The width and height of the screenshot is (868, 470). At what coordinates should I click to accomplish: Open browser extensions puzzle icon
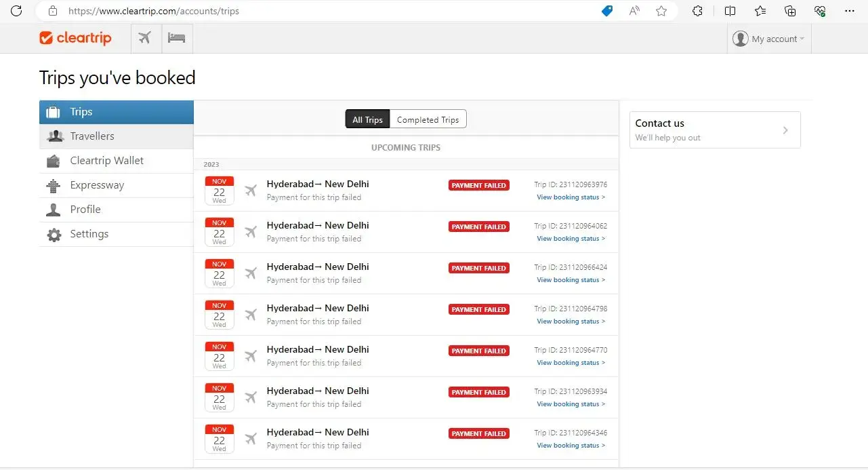click(697, 11)
